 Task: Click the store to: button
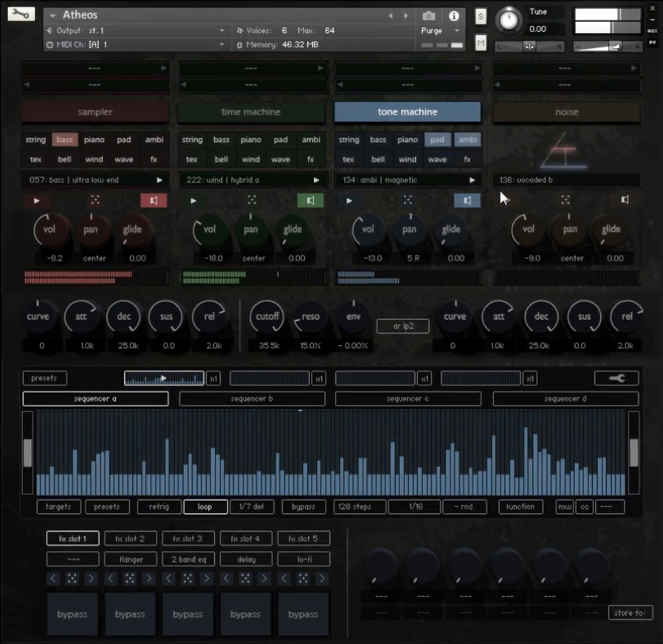[x=630, y=613]
